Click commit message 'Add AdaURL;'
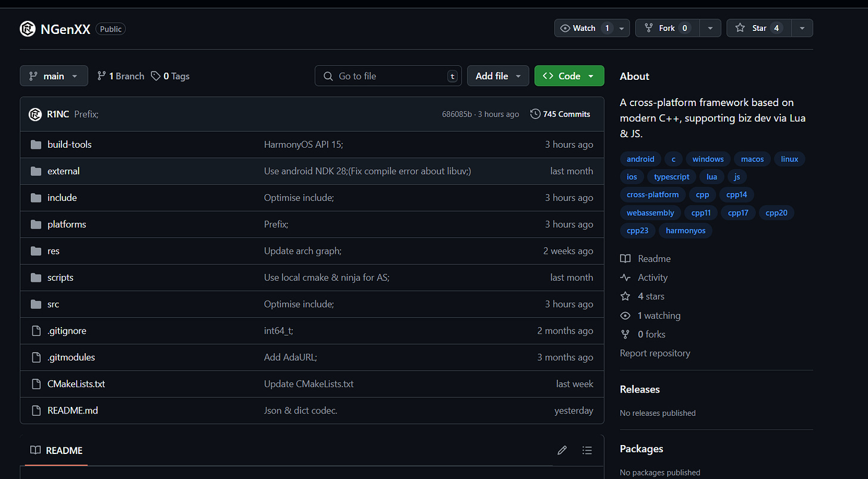 click(x=290, y=357)
